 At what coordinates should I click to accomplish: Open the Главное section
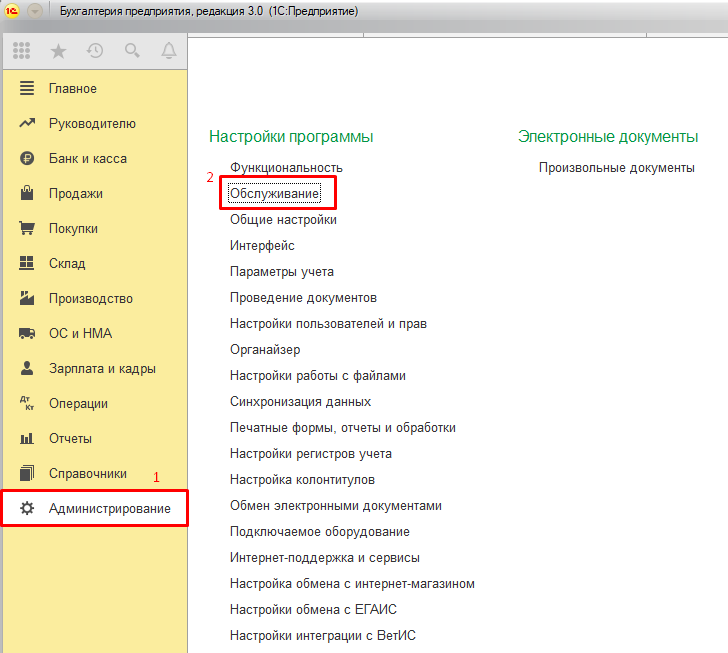pyautogui.click(x=73, y=88)
